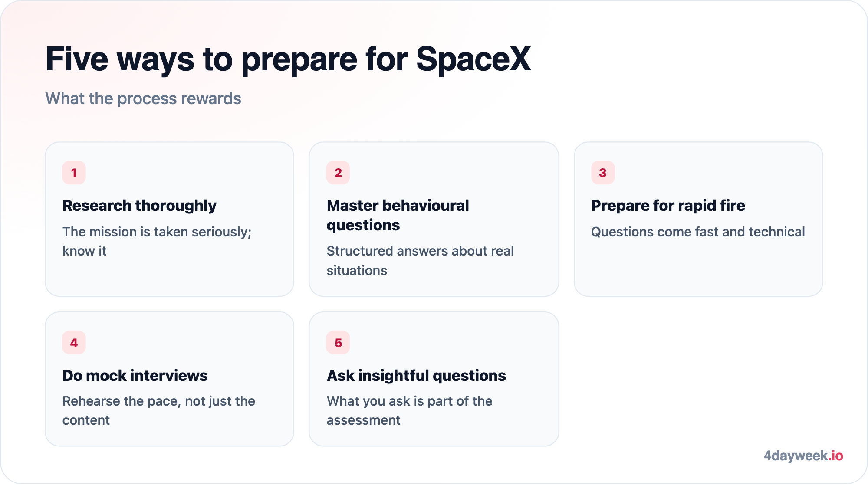This screenshot has height=485, width=868.
Task: Select the 'Master behavioural questions' heading
Action: click(x=398, y=215)
